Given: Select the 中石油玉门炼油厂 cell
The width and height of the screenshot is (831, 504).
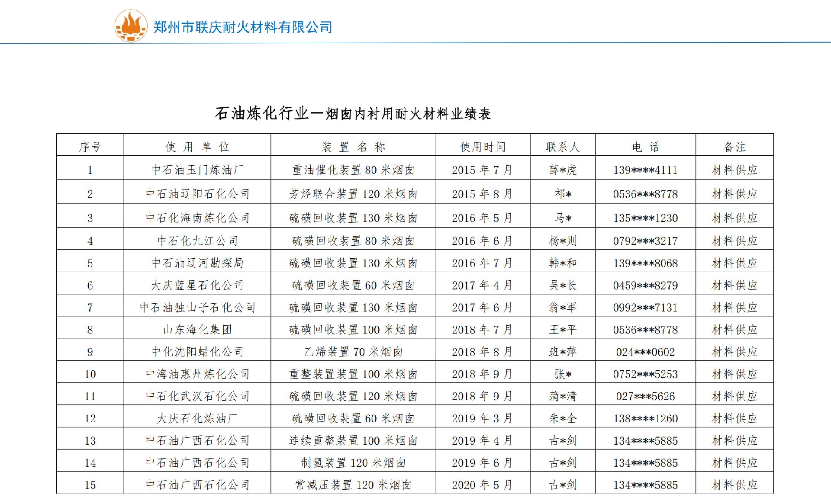Looking at the screenshot, I should [x=197, y=170].
